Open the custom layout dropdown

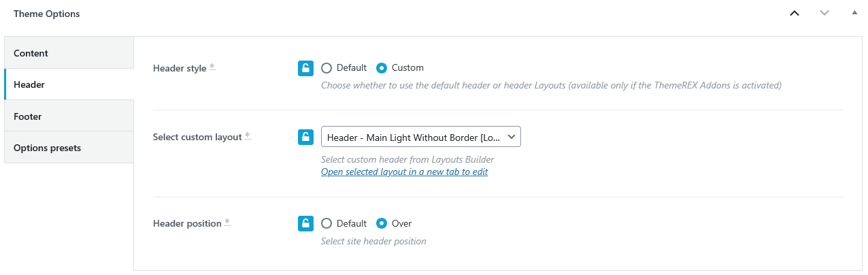click(421, 137)
